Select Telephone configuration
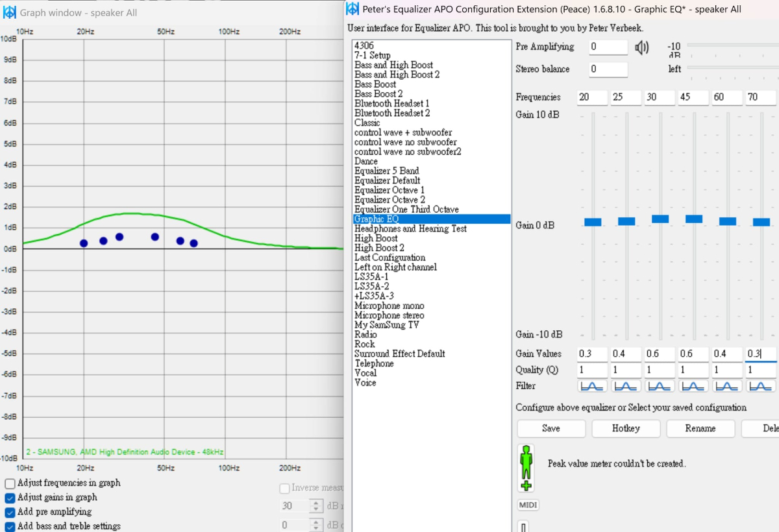Viewport: 779px width, 532px height. (x=374, y=363)
